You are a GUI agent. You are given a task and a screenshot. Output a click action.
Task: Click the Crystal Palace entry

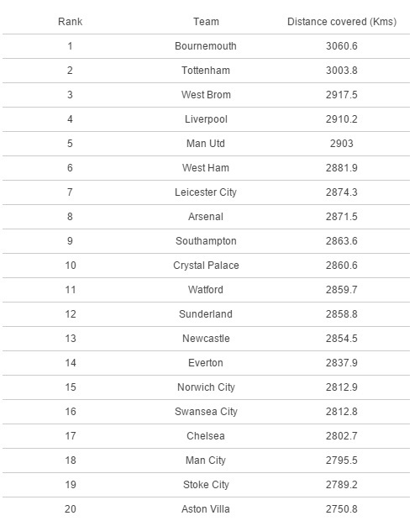(206, 266)
